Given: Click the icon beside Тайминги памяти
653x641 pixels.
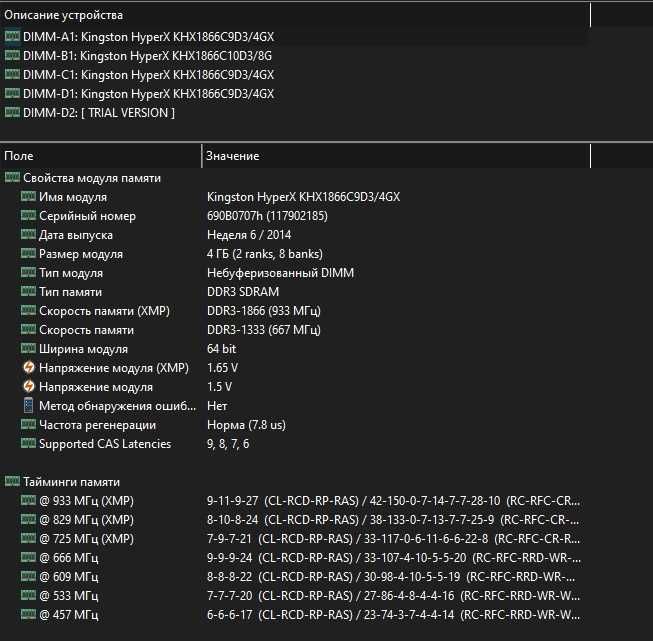Looking at the screenshot, I should [x=12, y=481].
